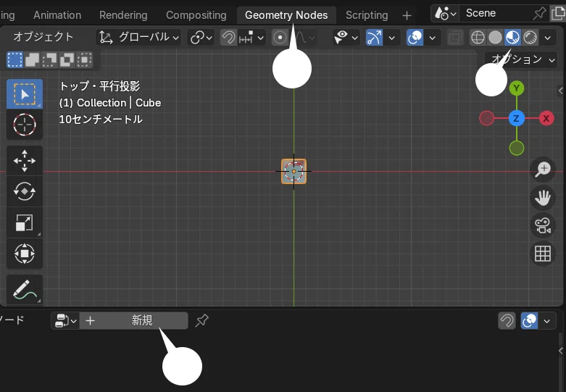Open the scene browse dropdown icon
This screenshot has height=392, width=566.
[x=446, y=13]
